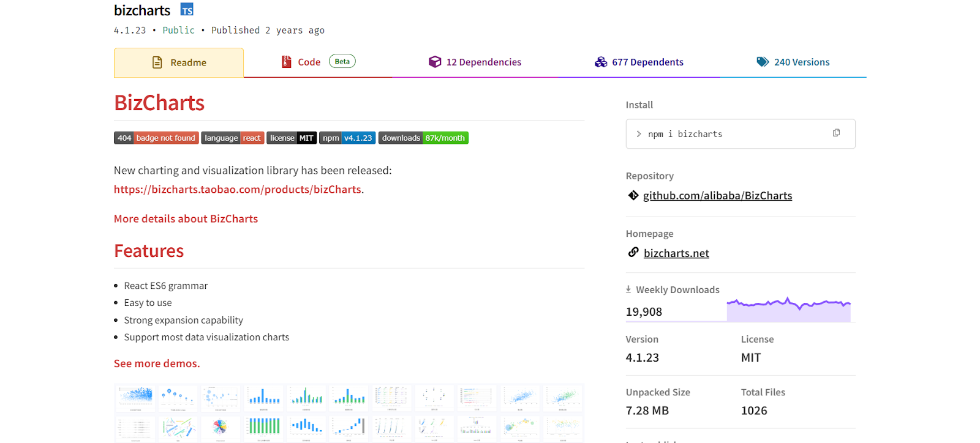Click the language react badge
This screenshot has width=980, height=443.
coord(233,138)
